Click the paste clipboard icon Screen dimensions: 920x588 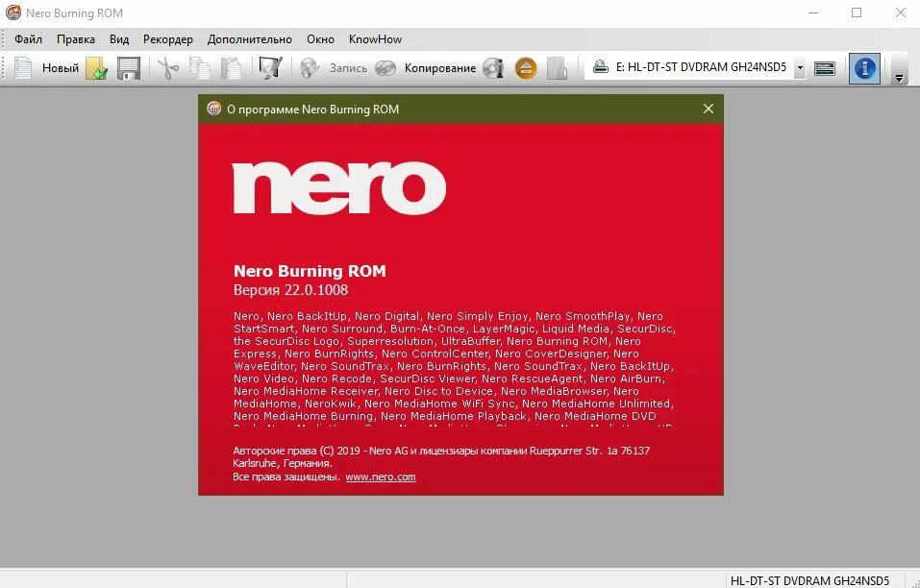pos(231,68)
